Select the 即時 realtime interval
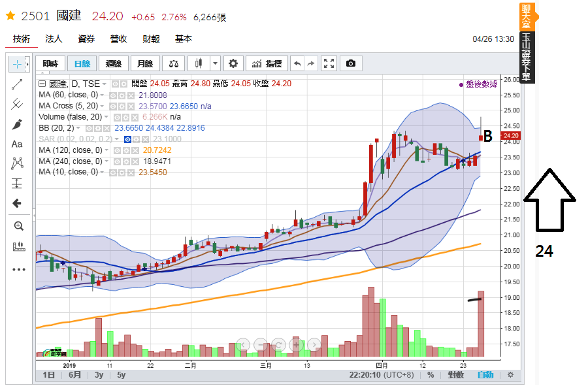Screen dimensions: 588x392 click(x=50, y=64)
